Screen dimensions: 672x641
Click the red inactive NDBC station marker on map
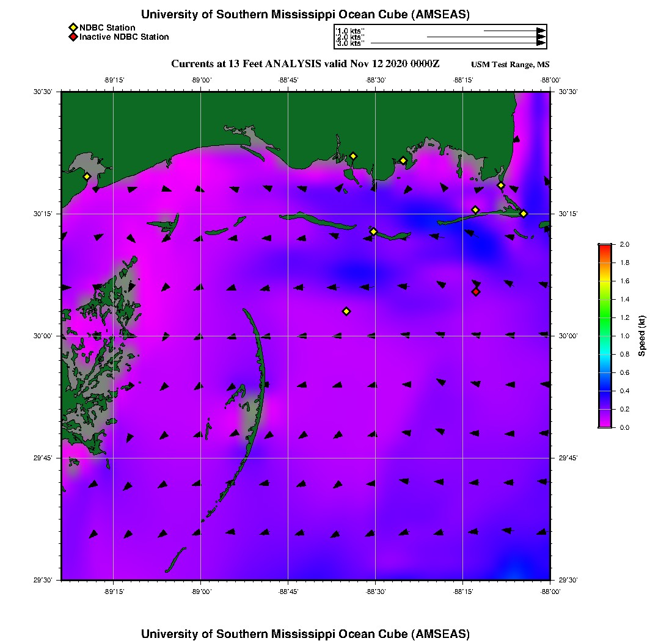point(476,292)
